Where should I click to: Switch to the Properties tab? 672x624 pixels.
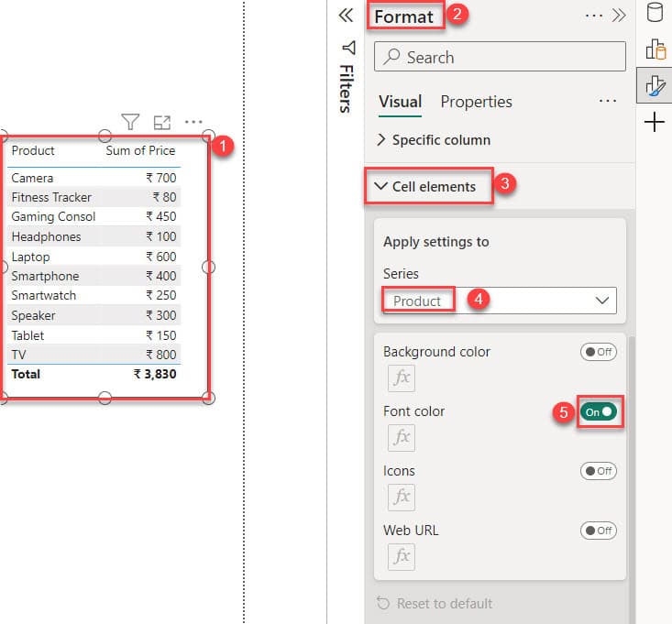pos(476,102)
